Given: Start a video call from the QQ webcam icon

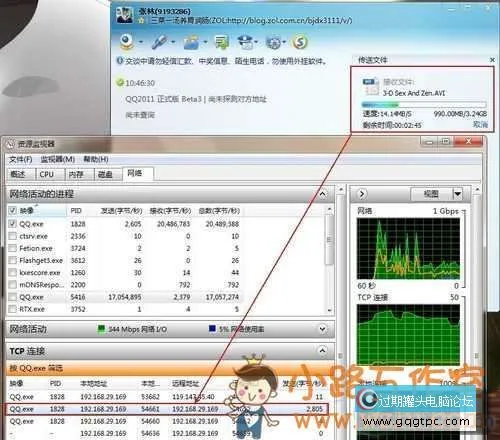Looking at the screenshot, I should click(x=127, y=42).
